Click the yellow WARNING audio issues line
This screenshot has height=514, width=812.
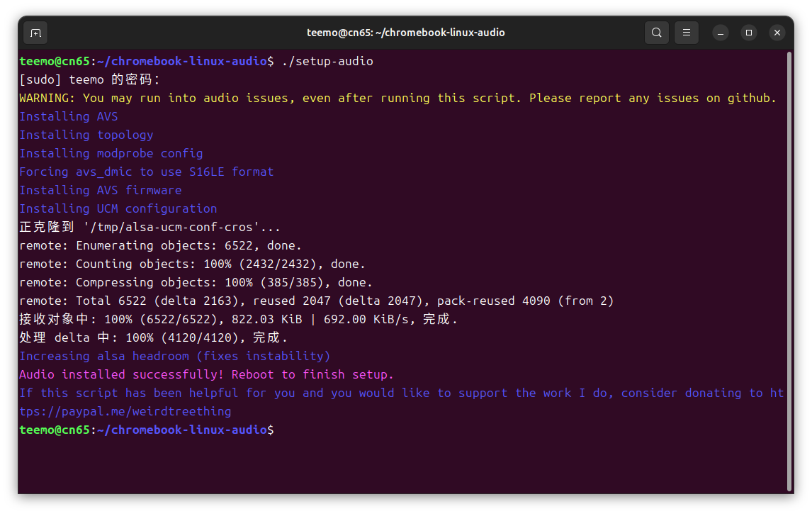(x=397, y=98)
